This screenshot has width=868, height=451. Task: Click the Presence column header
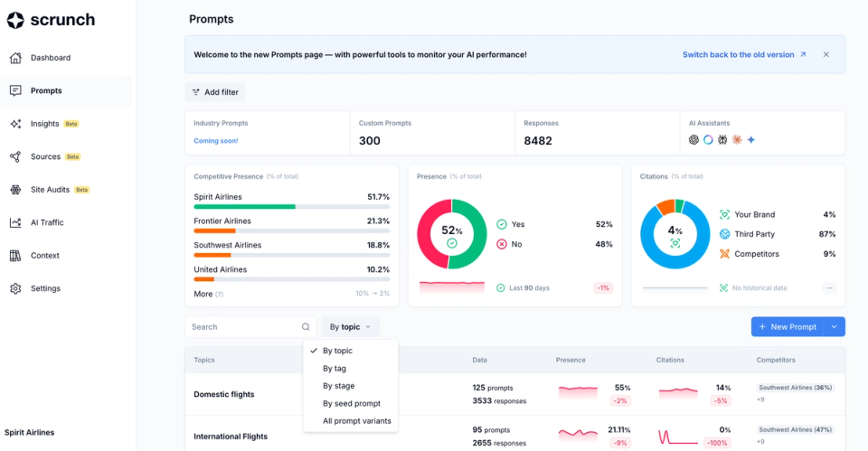pyautogui.click(x=571, y=360)
